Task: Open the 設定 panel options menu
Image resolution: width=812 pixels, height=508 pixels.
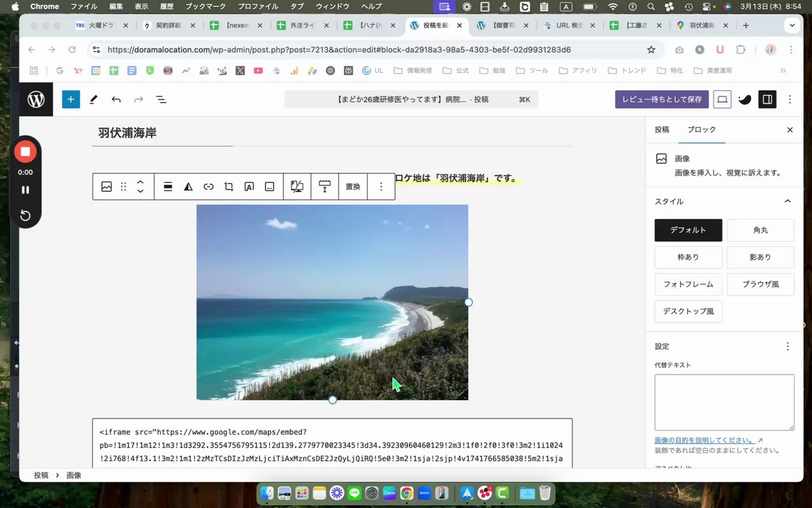Action: [788, 346]
